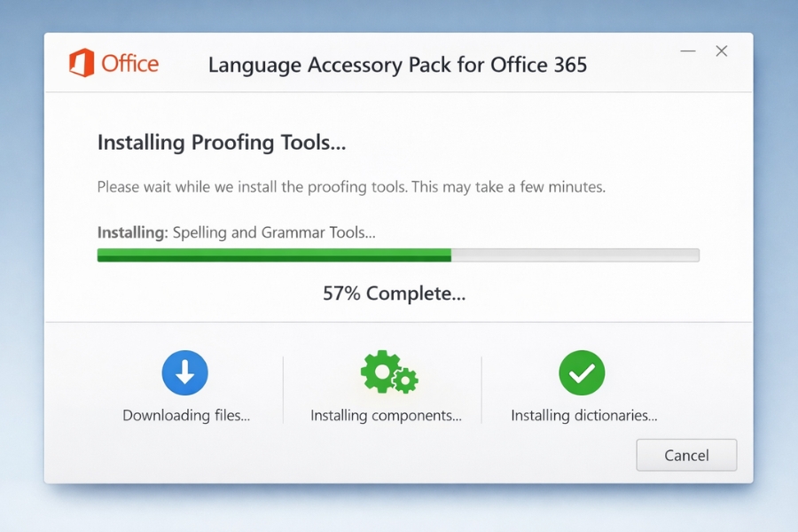Click the Installing Proofing Tools heading

(223, 142)
